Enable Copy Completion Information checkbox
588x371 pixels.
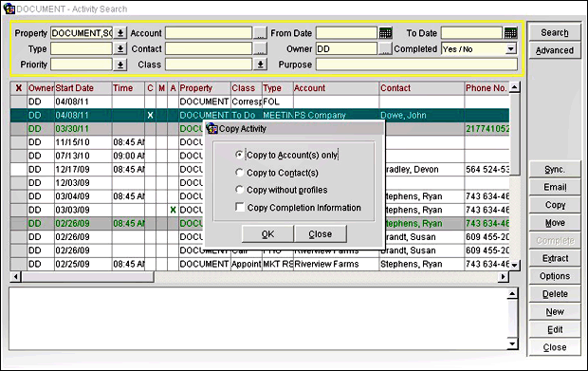pos(240,207)
